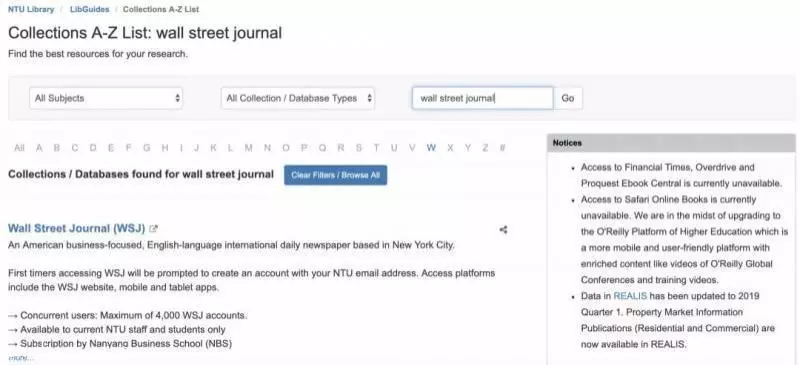Filter collections by letter S
Viewport: 800px width, 365px height.
[x=359, y=148]
